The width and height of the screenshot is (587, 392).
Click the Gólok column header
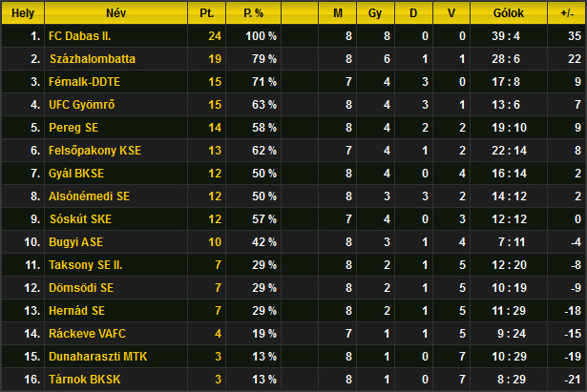[509, 13]
